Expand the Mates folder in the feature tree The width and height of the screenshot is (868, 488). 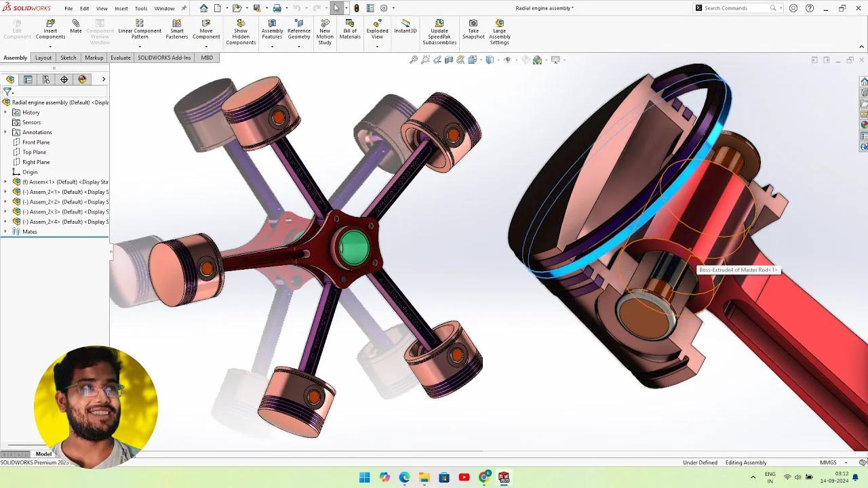pos(5,231)
